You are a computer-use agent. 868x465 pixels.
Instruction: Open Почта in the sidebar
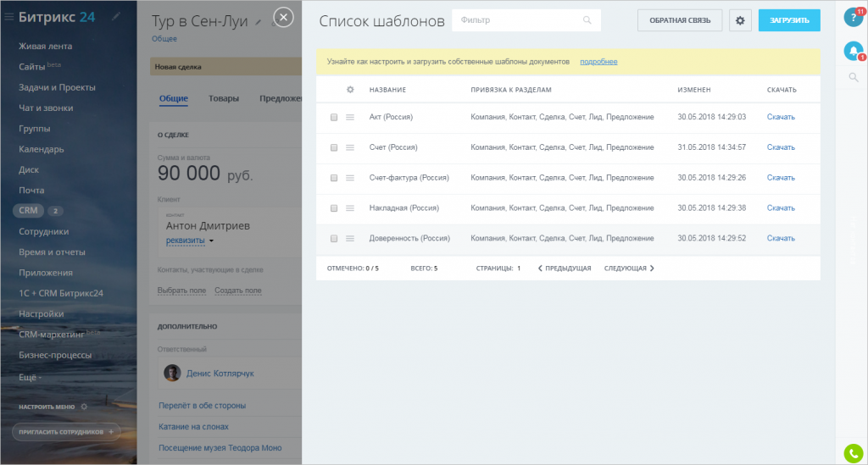(x=31, y=191)
